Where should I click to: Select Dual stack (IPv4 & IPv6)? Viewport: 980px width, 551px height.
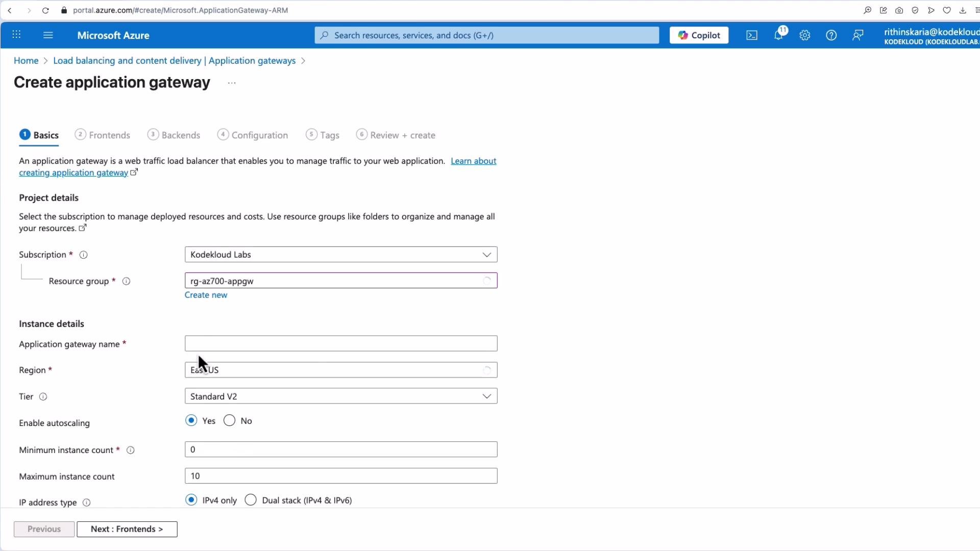251,500
